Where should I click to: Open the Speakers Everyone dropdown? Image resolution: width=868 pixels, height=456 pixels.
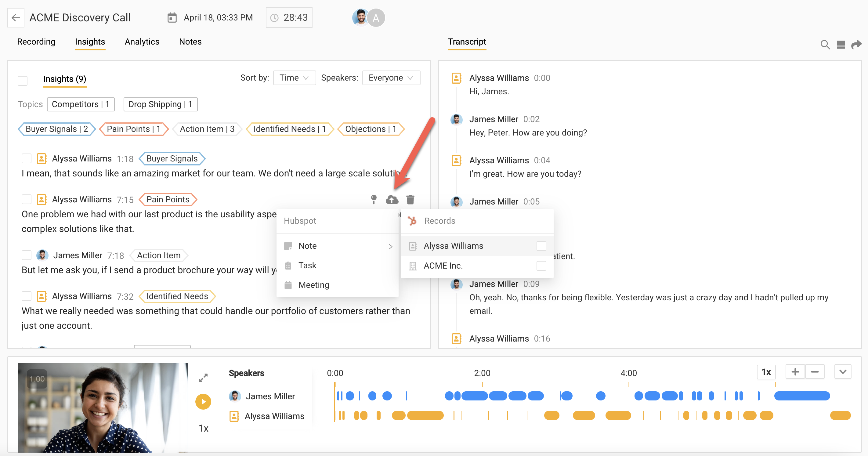391,78
